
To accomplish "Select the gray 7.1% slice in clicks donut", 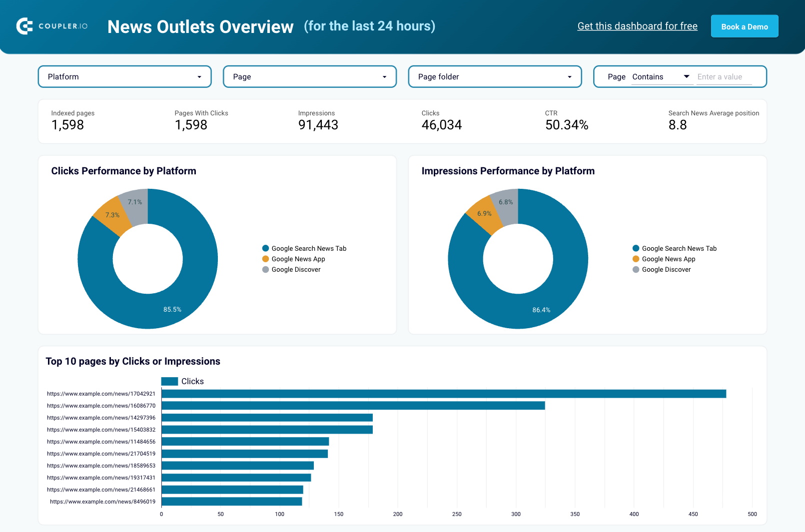I will pyautogui.click(x=135, y=202).
